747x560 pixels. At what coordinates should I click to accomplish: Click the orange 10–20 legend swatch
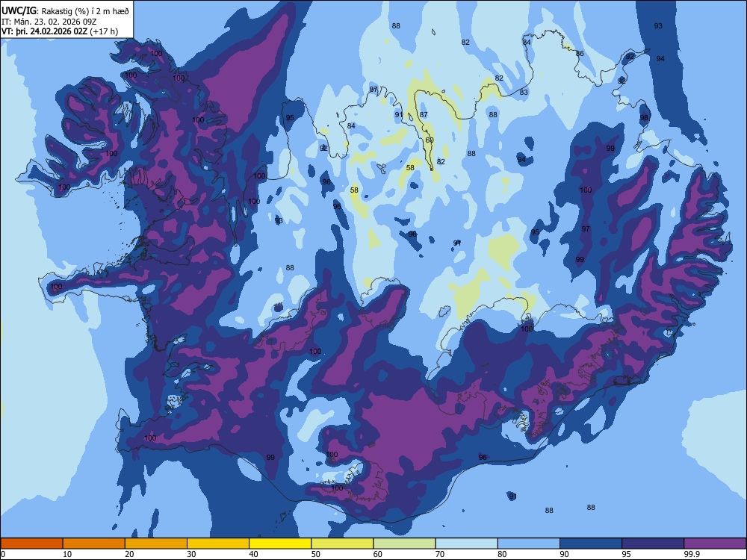coord(94,544)
